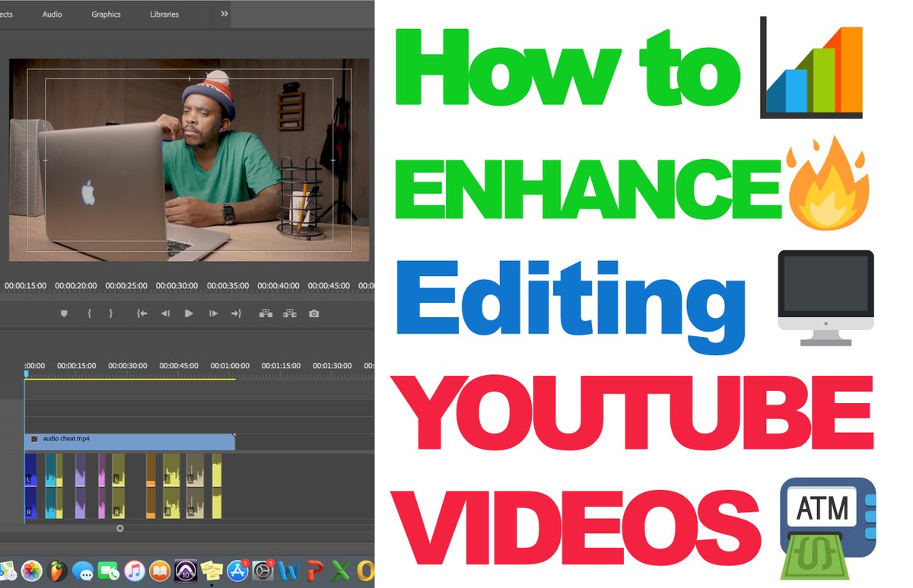Image resolution: width=913 pixels, height=588 pixels.
Task: Play the Program monitor preview
Action: pyautogui.click(x=189, y=313)
